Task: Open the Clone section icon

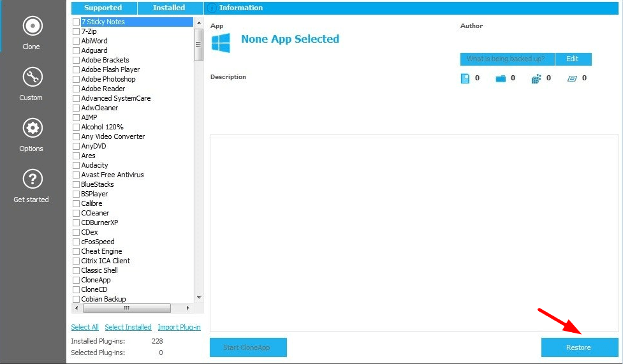Action: point(33,26)
